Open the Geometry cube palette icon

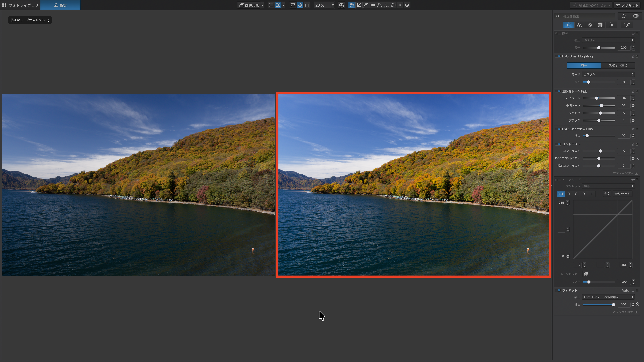(x=600, y=25)
